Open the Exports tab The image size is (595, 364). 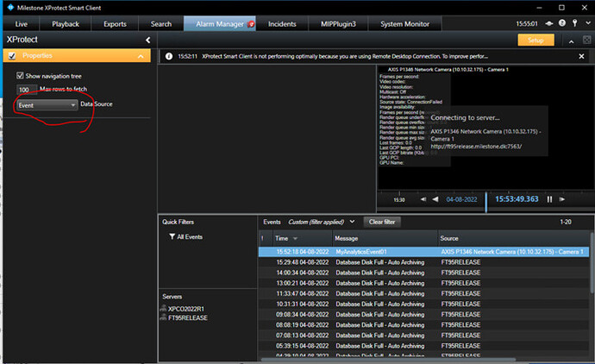click(115, 24)
